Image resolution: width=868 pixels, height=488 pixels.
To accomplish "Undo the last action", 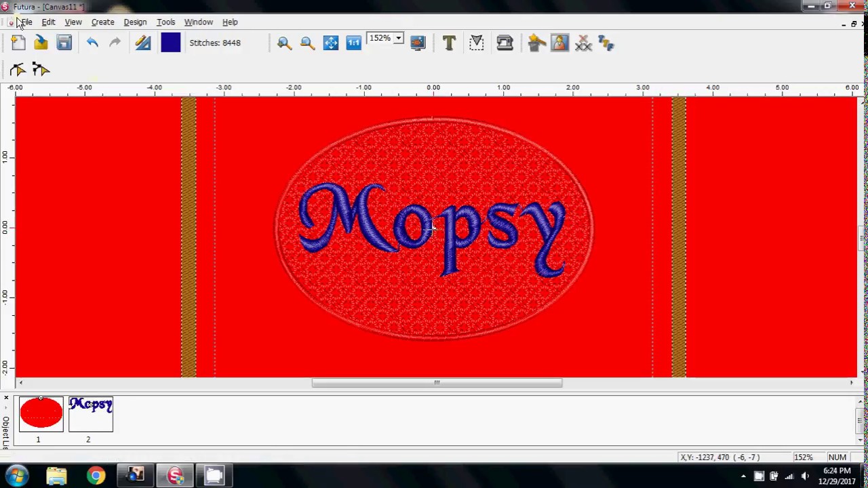I will pos(92,43).
